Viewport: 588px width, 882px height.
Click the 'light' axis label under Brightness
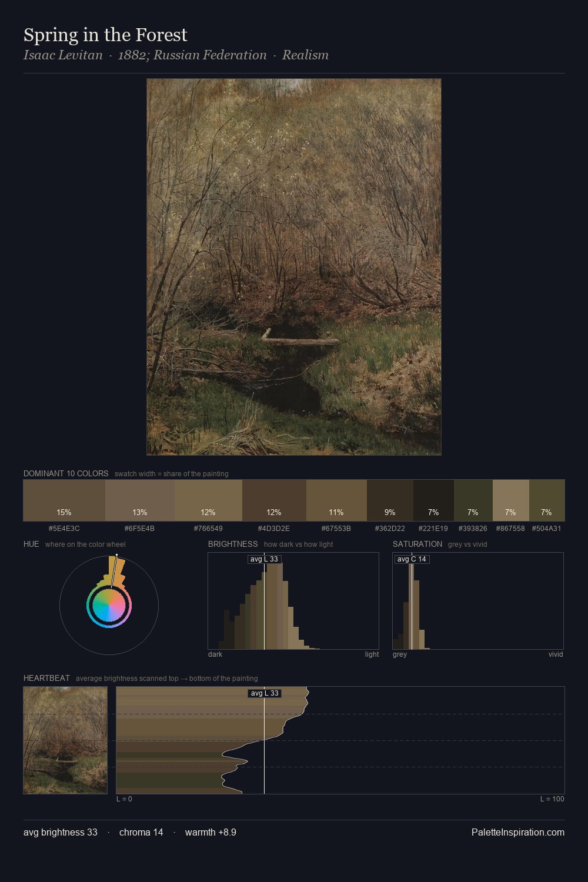[372, 654]
